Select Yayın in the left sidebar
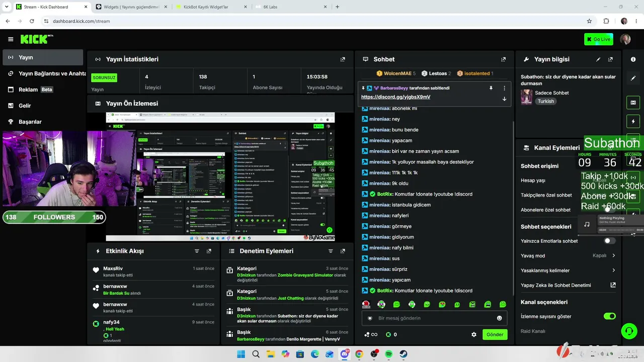This screenshot has height=362, width=644. 43,57
